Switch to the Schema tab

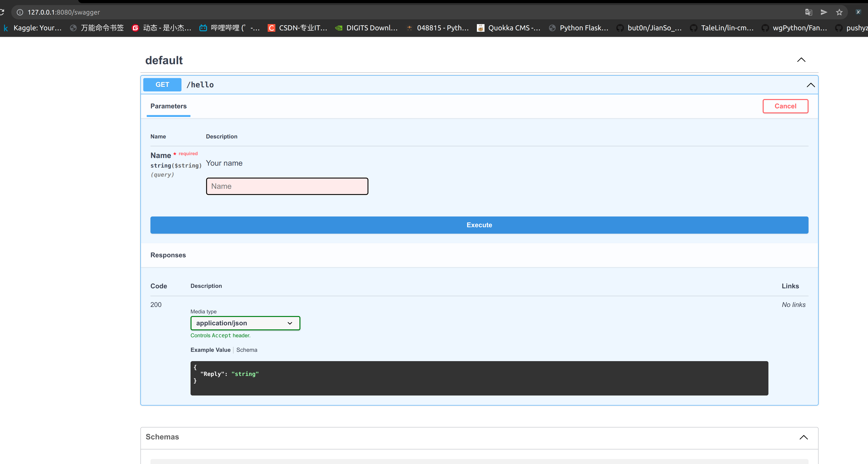click(x=247, y=350)
